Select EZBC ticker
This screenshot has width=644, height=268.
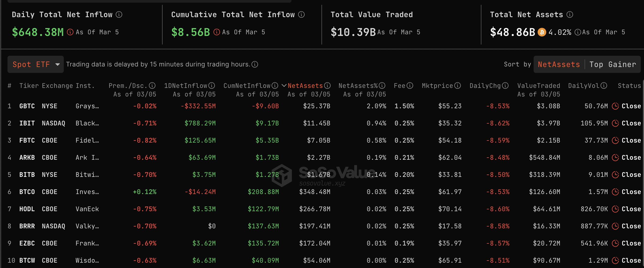27,243
